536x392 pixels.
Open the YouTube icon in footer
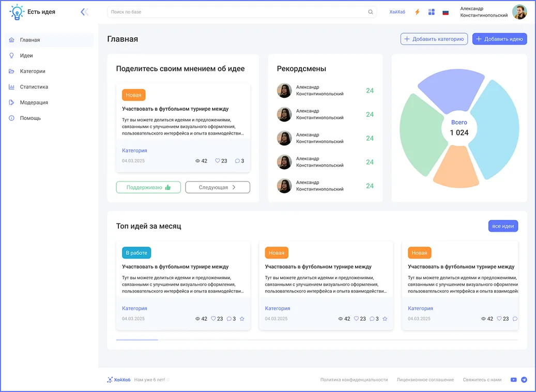513,380
